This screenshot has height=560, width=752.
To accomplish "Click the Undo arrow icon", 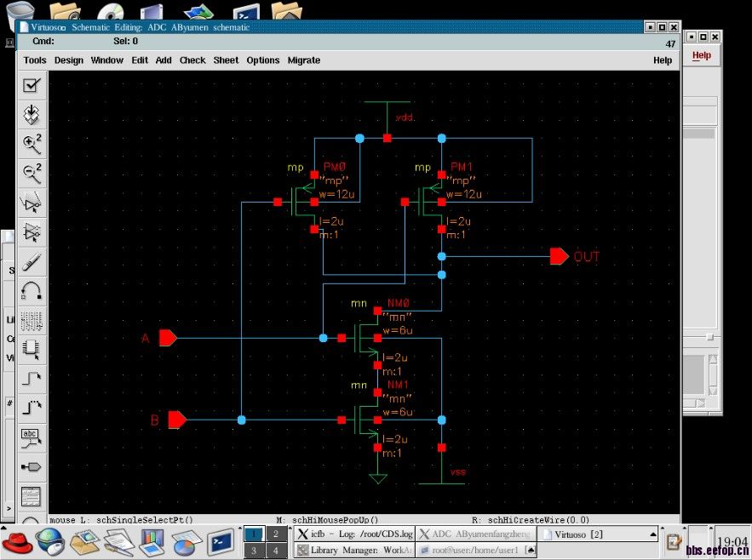I will 32,292.
